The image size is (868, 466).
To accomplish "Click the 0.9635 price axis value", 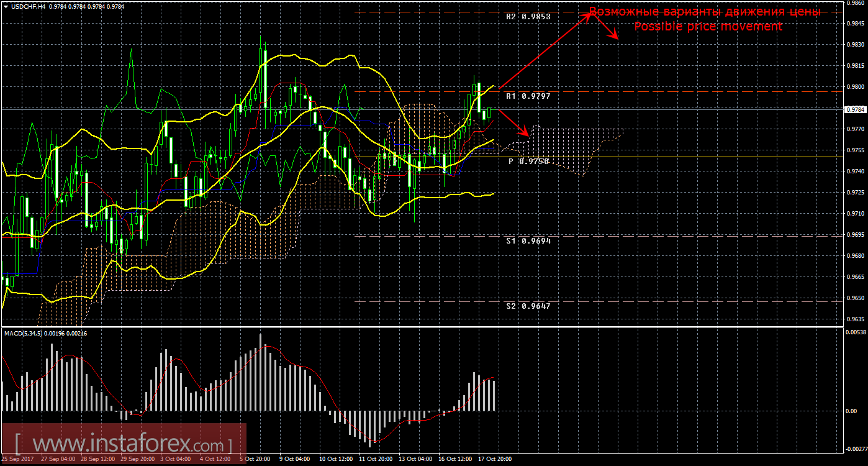I will tap(855, 319).
